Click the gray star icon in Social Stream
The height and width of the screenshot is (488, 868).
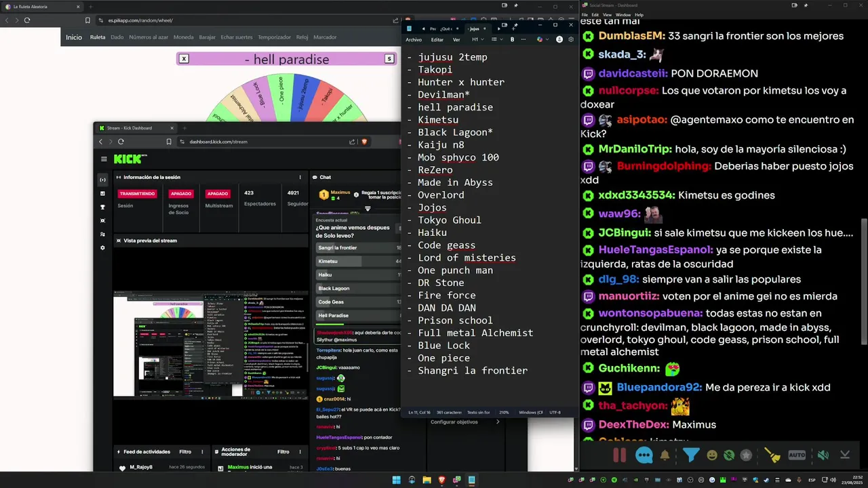coord(746,455)
